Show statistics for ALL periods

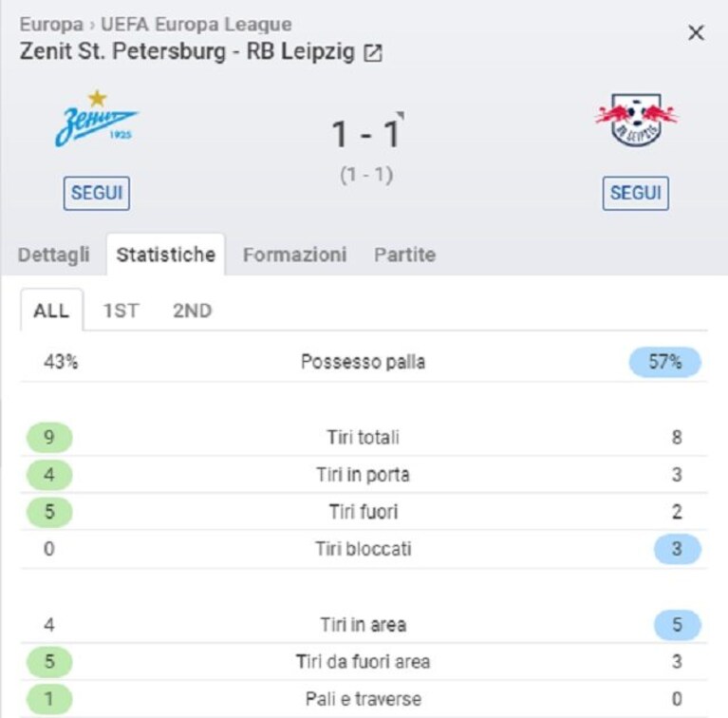pyautogui.click(x=51, y=311)
